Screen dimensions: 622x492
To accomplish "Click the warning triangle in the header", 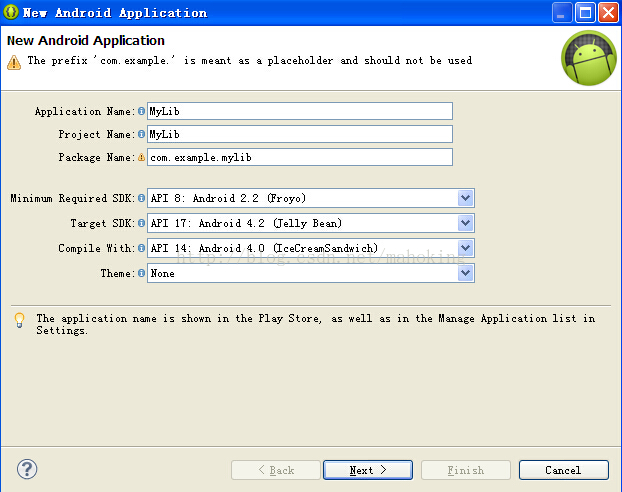I will click(x=14, y=62).
